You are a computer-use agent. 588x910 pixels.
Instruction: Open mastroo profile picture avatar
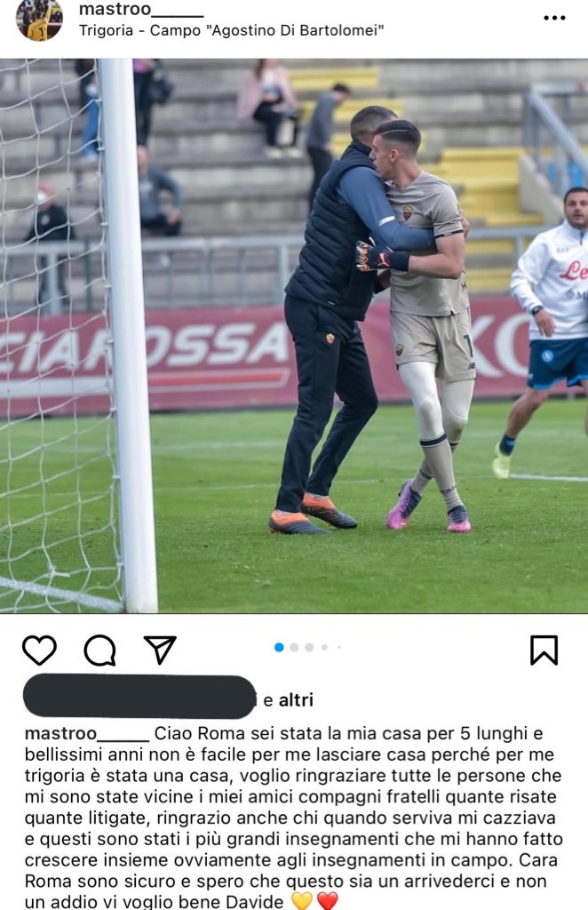click(x=39, y=20)
